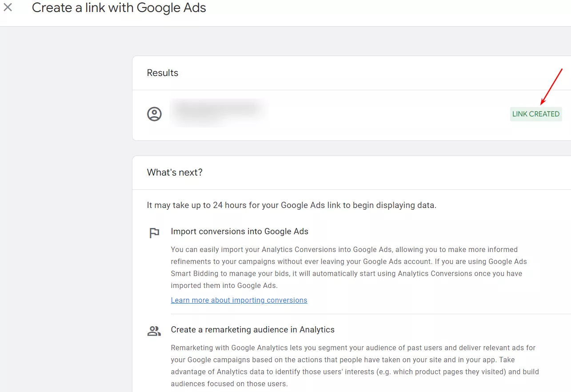Click the people icon for remarketing audience
Screen dimensions: 571x392
pos(154,331)
